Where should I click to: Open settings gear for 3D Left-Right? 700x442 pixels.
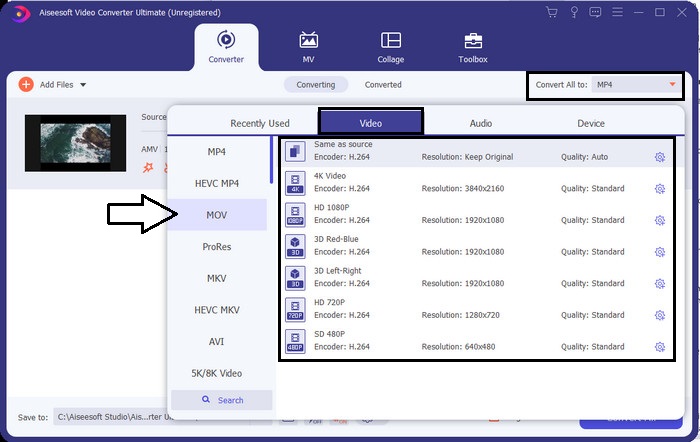click(x=660, y=284)
